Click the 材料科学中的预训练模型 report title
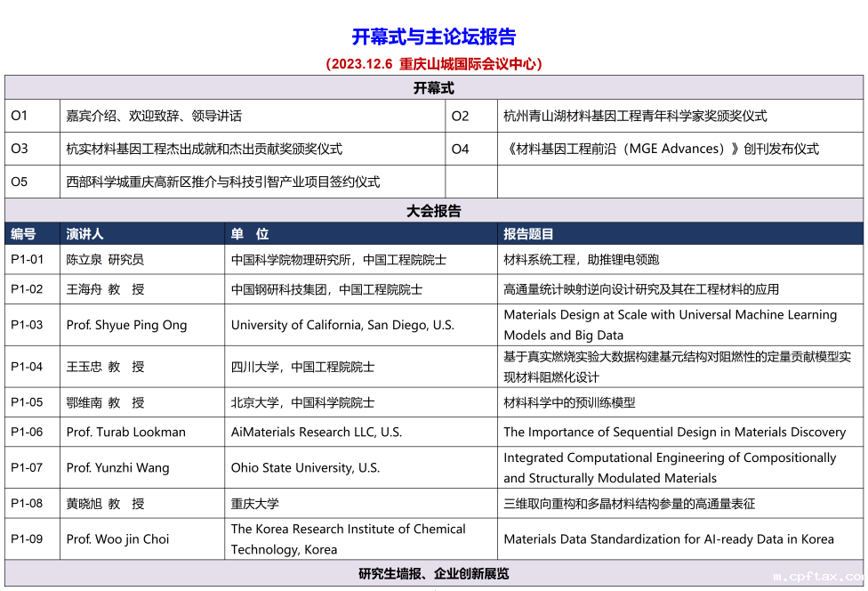 (569, 402)
